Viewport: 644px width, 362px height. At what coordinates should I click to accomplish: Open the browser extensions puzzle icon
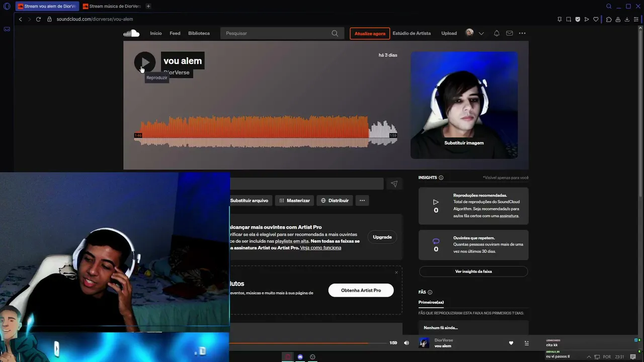609,19
